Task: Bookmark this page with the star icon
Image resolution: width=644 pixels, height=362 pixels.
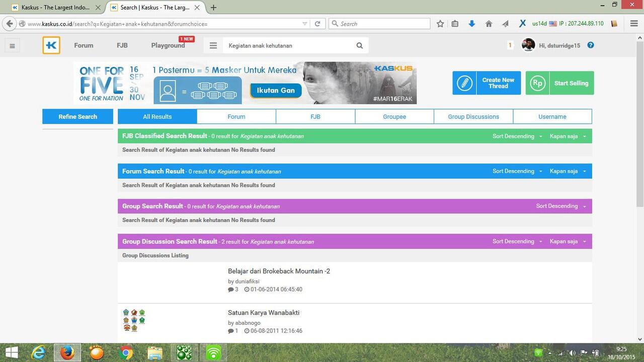Action: tap(440, 24)
